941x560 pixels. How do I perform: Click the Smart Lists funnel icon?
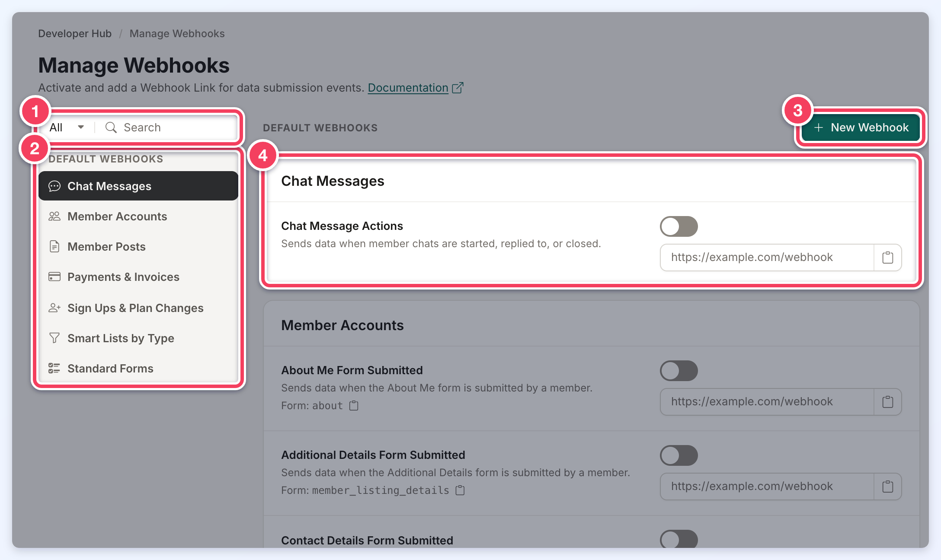(x=54, y=338)
